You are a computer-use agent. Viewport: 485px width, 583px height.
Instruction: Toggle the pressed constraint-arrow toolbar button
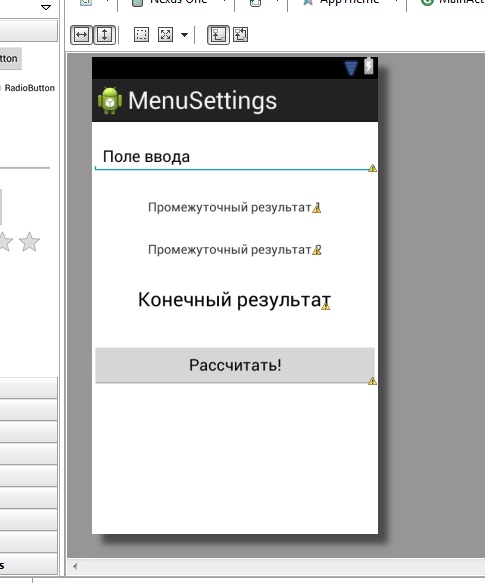[x=218, y=35]
